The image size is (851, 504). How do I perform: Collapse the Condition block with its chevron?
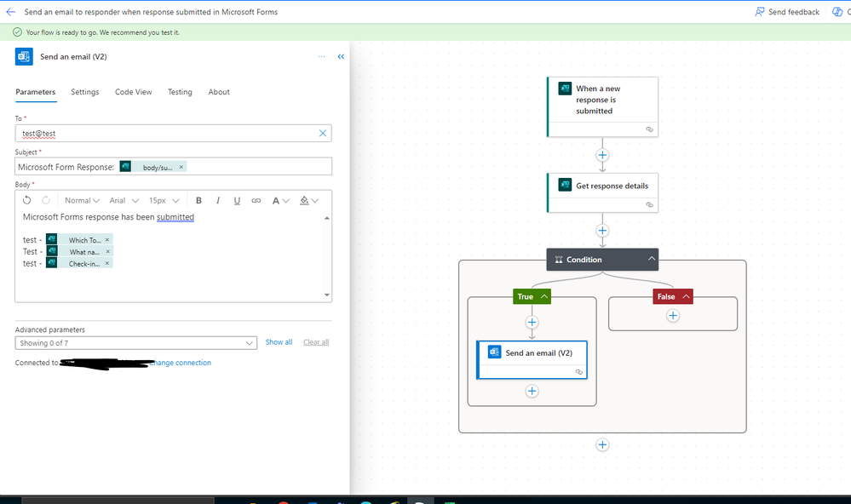(x=652, y=260)
